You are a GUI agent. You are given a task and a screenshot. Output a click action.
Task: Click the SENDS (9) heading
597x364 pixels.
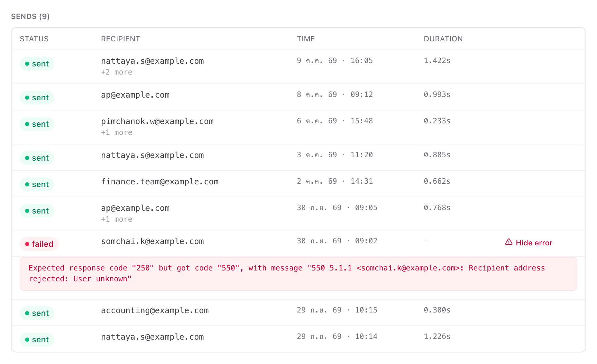31,17
